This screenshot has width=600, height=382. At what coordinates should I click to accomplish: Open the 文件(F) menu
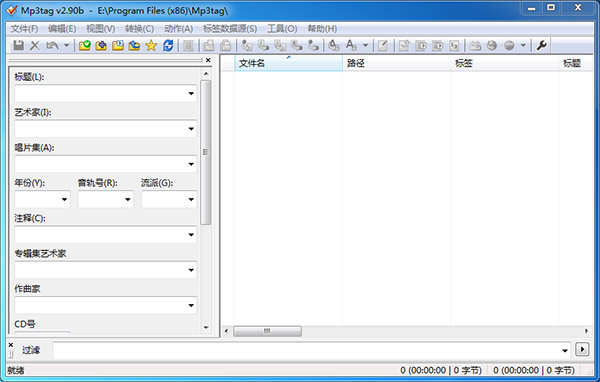(24, 29)
